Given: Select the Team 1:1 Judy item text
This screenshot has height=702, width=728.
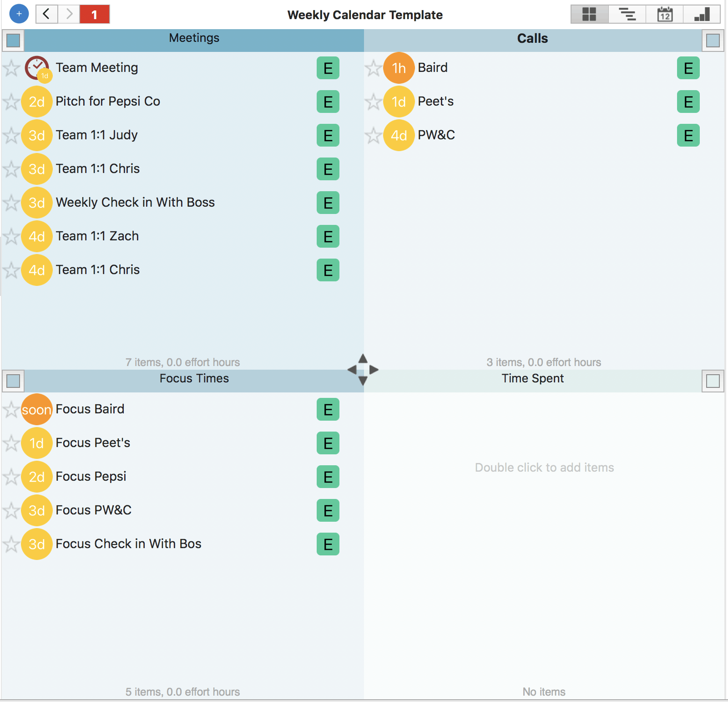Looking at the screenshot, I should 96,135.
